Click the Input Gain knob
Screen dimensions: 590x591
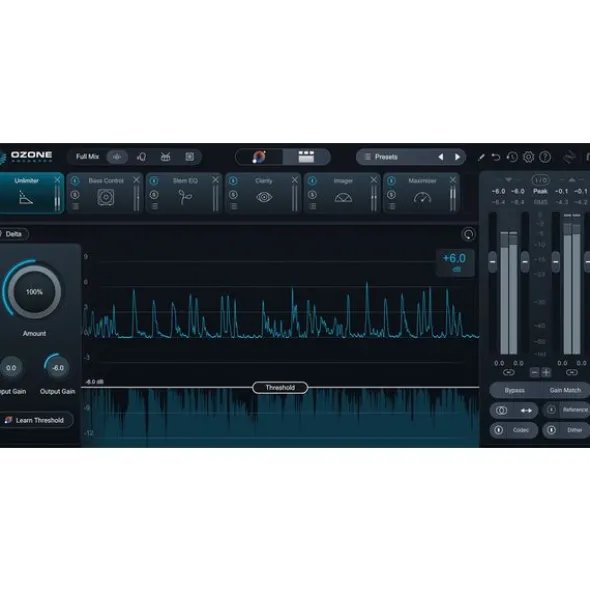[11, 368]
